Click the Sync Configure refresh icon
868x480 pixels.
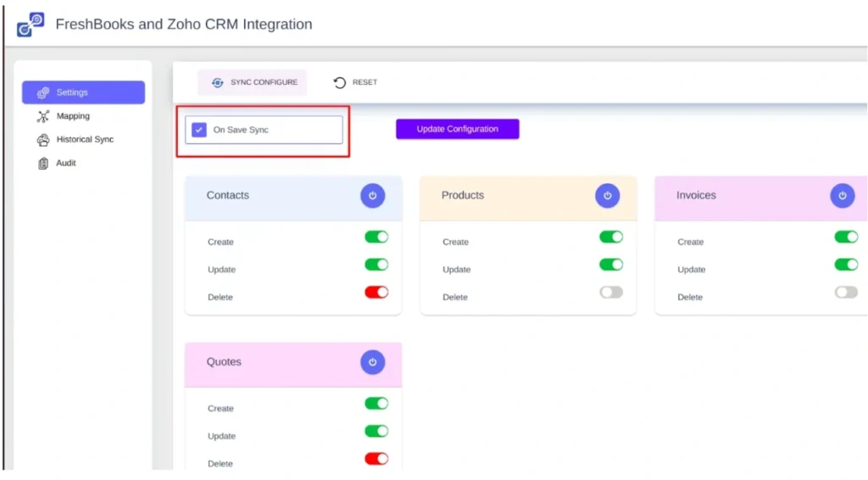(x=218, y=82)
